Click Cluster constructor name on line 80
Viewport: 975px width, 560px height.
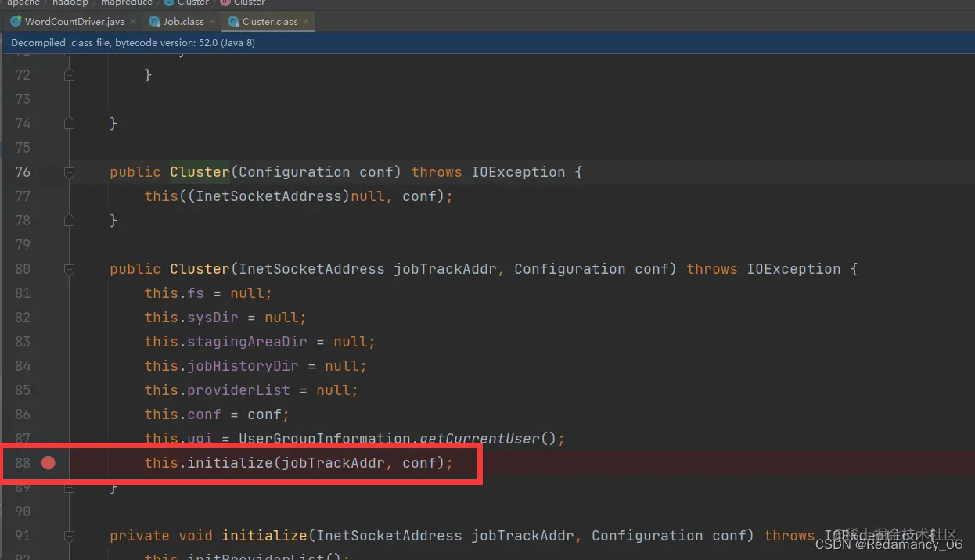click(x=200, y=269)
